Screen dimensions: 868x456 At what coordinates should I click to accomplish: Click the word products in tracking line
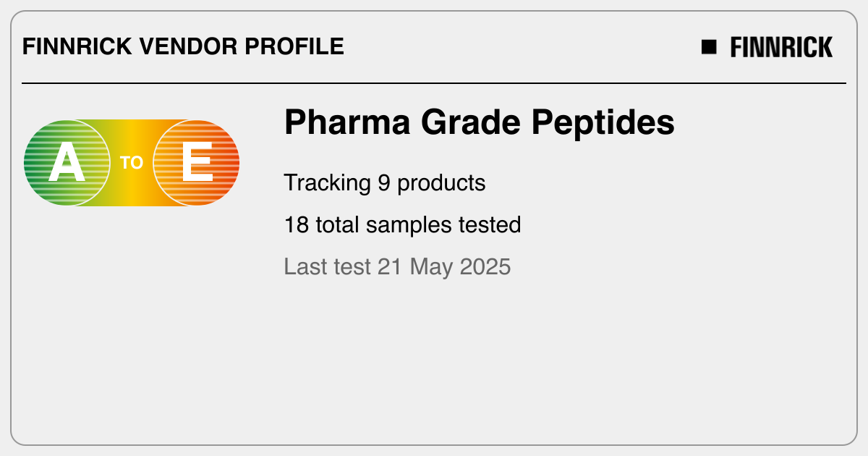coord(441,184)
